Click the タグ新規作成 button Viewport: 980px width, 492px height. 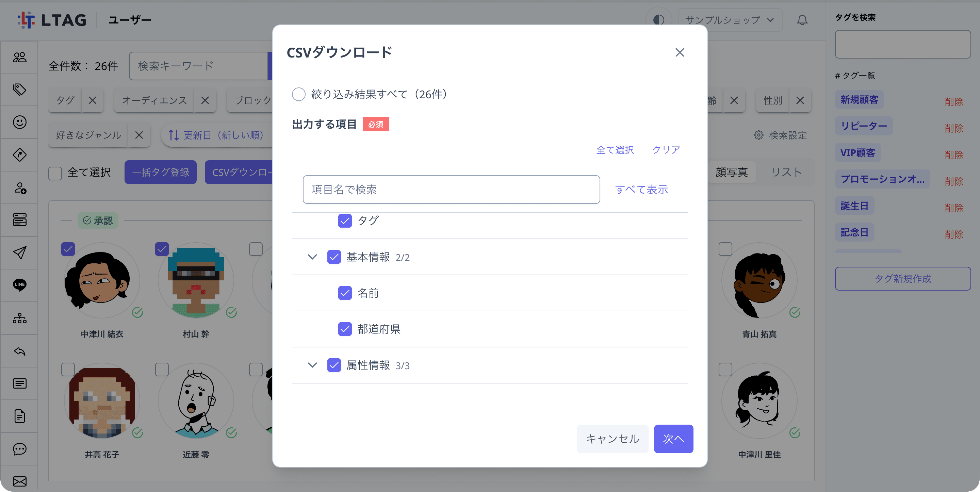click(x=903, y=279)
